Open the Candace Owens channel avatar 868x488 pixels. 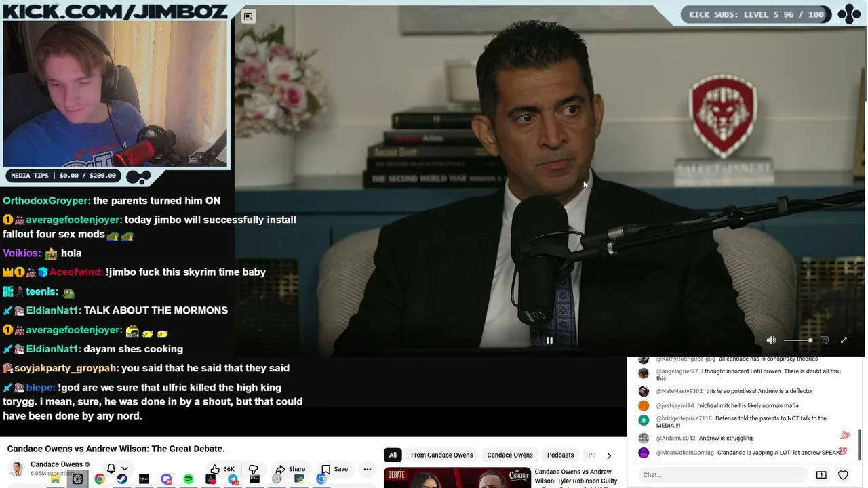click(x=16, y=468)
